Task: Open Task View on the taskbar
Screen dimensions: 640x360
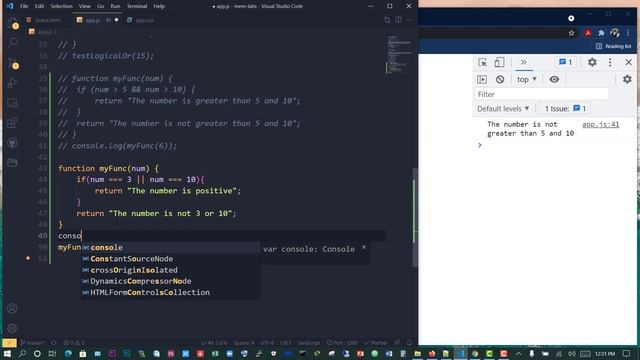Action: pyautogui.click(x=52, y=353)
